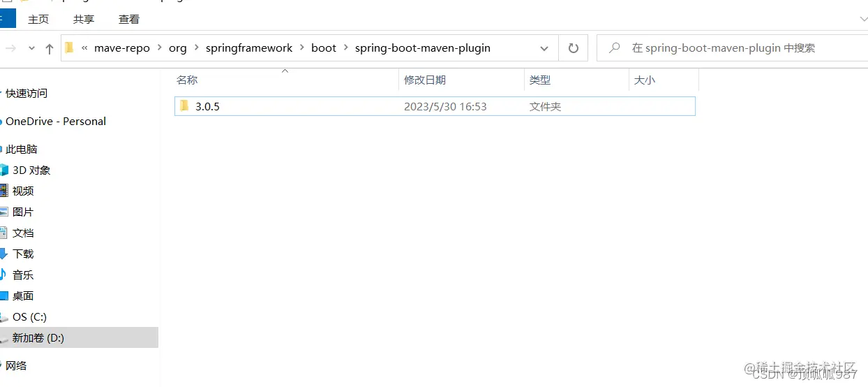
Task: Click the OS (C:) drive icon
Action: 4,317
